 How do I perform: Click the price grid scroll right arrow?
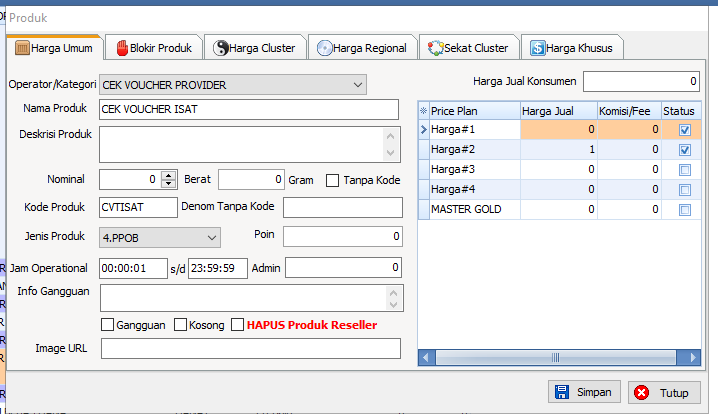point(692,357)
